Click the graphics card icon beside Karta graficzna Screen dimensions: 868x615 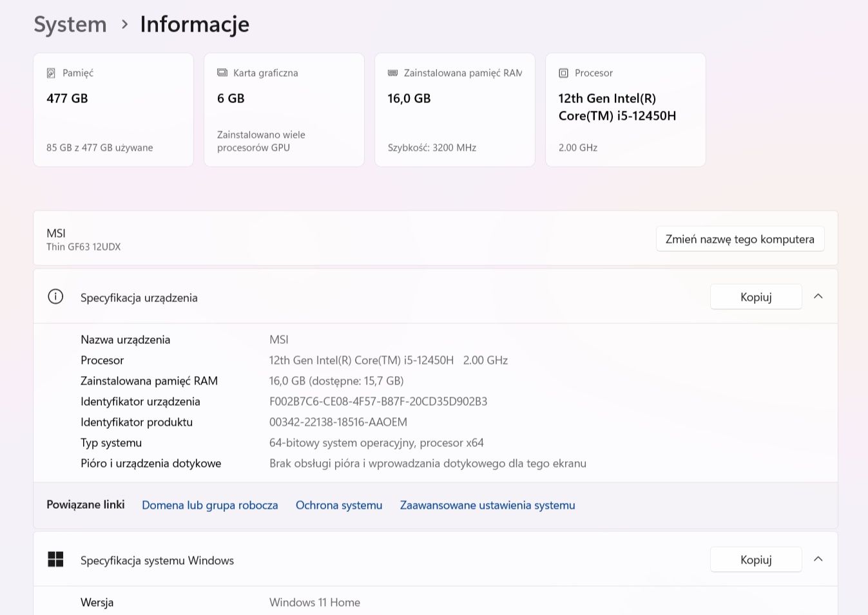tap(222, 73)
